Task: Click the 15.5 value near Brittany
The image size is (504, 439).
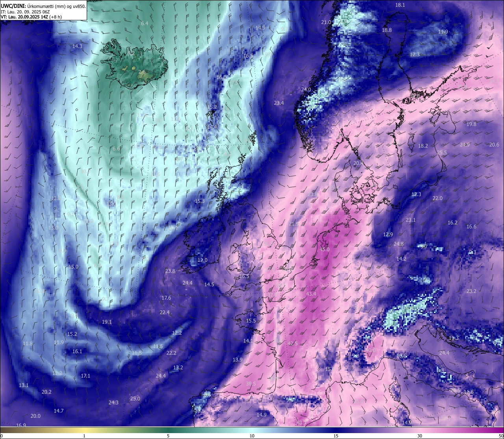Action: pyautogui.click(x=251, y=320)
